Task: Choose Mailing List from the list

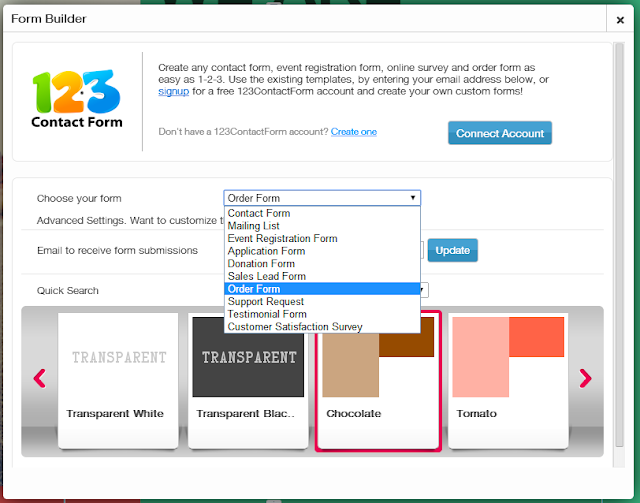Action: click(x=322, y=226)
